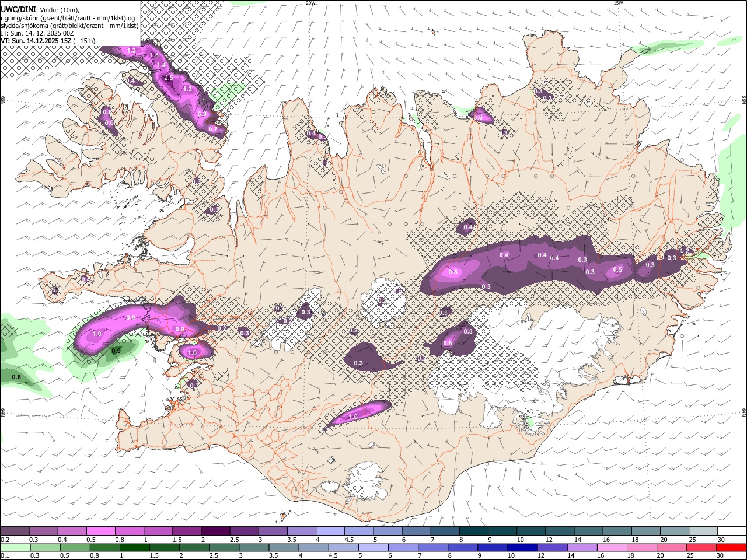Click the 20W longitude label

coord(310,3)
